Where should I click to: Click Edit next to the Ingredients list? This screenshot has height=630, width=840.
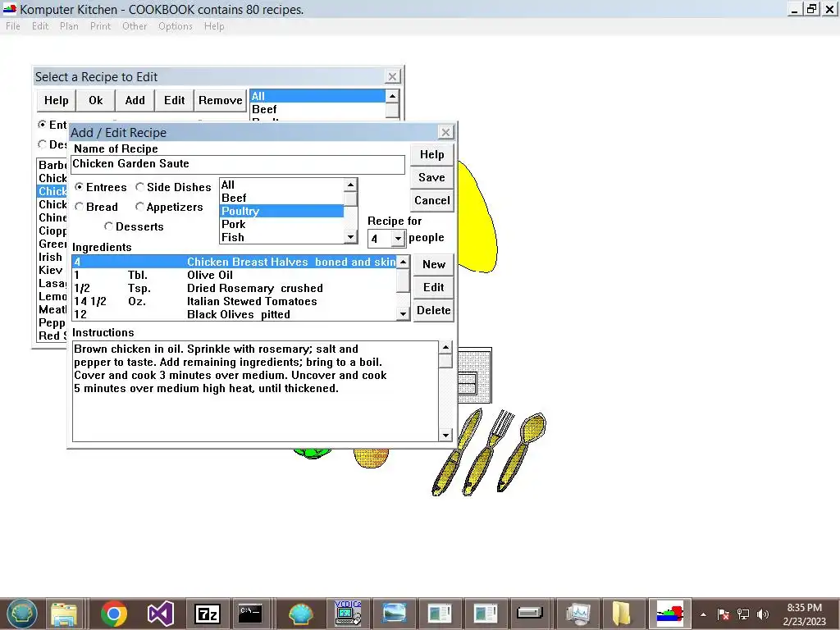coord(433,287)
